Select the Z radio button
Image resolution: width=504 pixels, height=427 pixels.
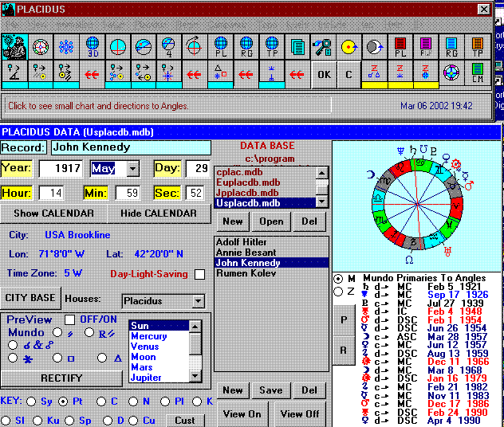(x=338, y=291)
